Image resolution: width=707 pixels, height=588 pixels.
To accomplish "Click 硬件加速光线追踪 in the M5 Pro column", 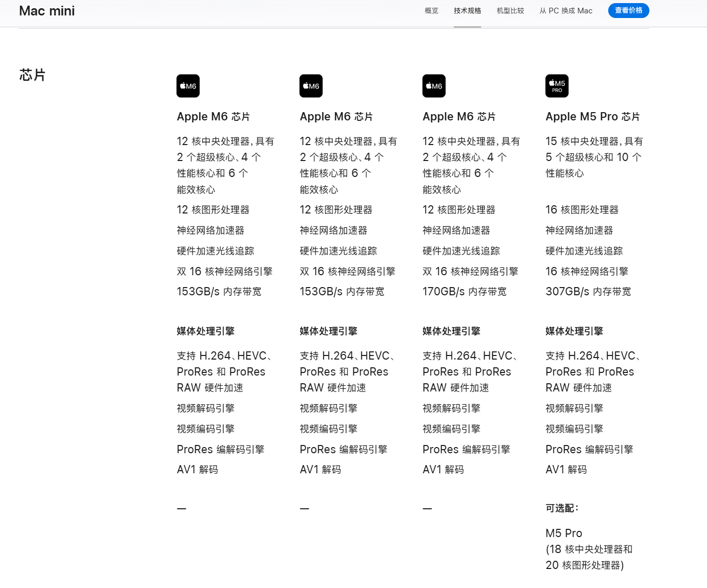I will point(584,251).
